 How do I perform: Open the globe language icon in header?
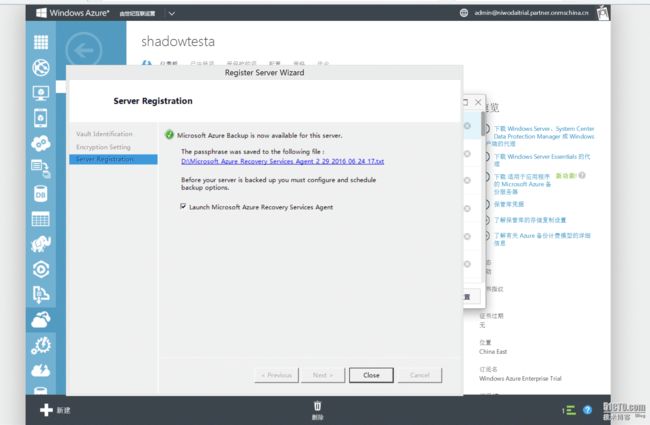[464, 13]
